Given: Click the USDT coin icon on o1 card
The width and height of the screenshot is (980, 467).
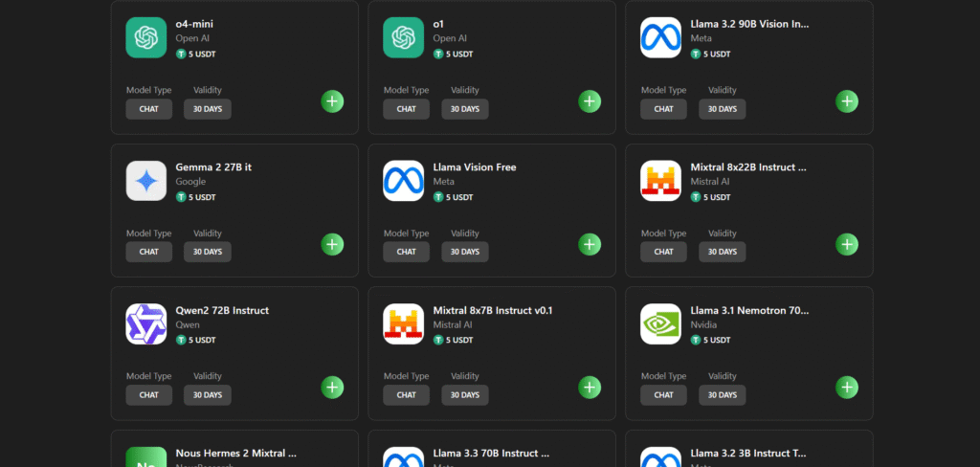Looking at the screenshot, I should pyautogui.click(x=438, y=54).
